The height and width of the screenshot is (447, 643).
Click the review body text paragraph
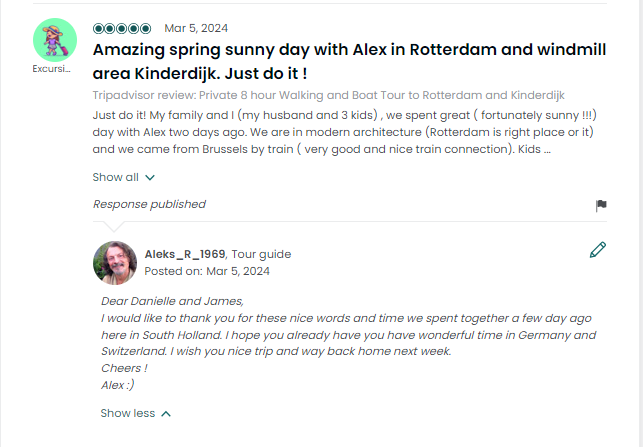(x=344, y=132)
